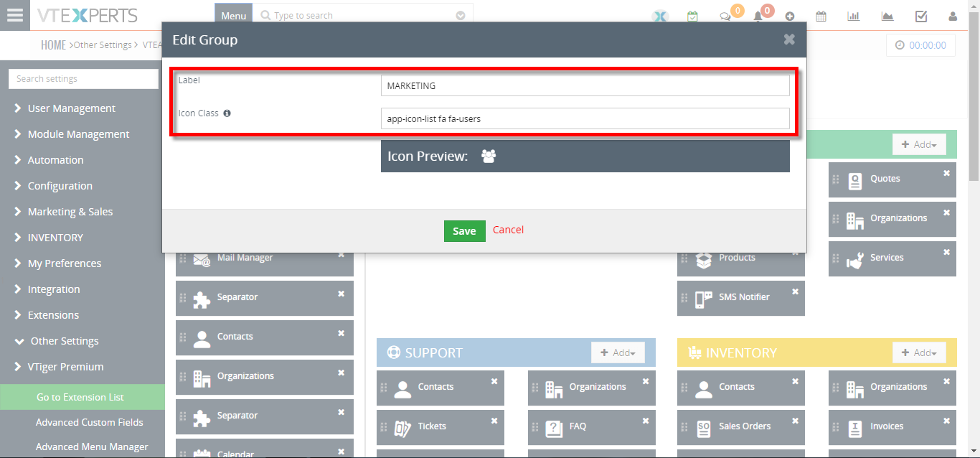Open the green calendar-check icon
The height and width of the screenshot is (458, 980).
tap(692, 16)
